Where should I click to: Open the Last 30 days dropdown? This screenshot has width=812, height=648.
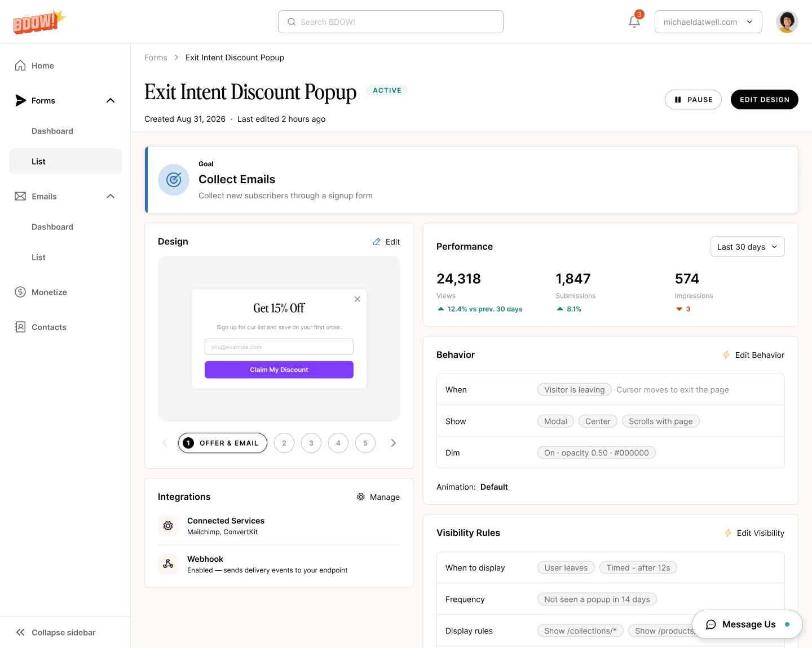coord(747,247)
